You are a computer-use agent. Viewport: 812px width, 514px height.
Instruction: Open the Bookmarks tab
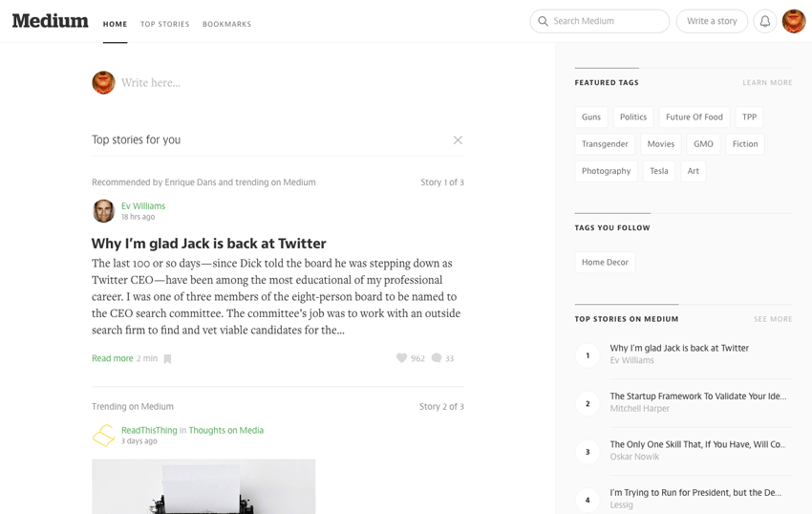coord(226,24)
